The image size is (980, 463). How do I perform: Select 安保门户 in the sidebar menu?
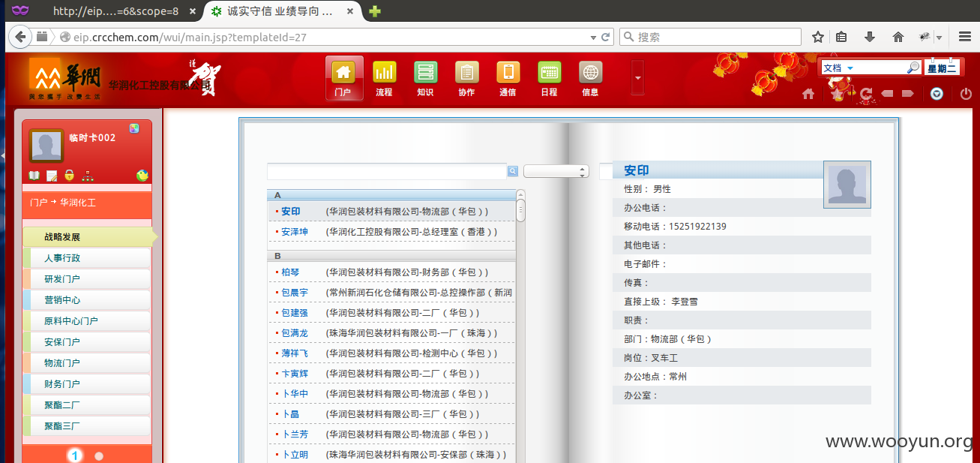pyautogui.click(x=87, y=342)
